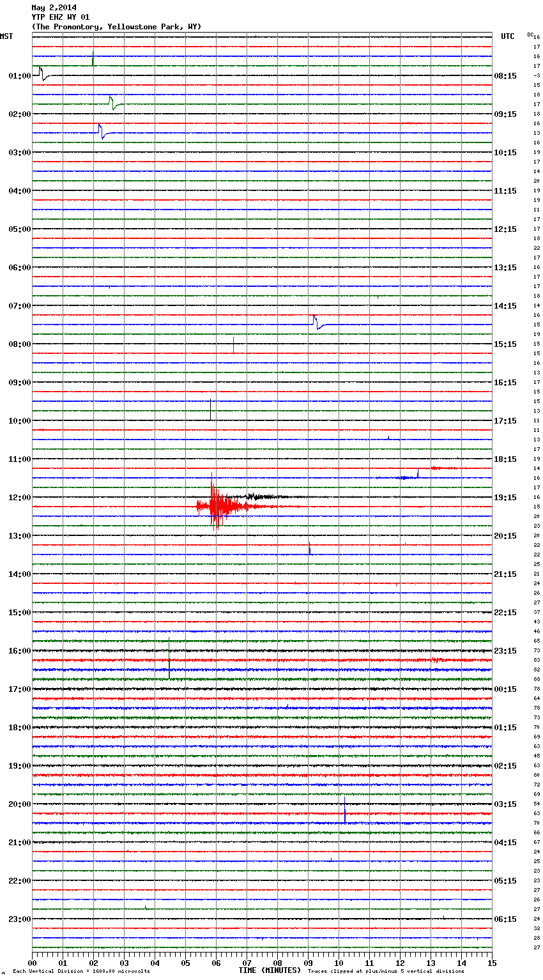Click the '16:00' MST time label
The height and width of the screenshot is (980, 543).
pyautogui.click(x=19, y=651)
